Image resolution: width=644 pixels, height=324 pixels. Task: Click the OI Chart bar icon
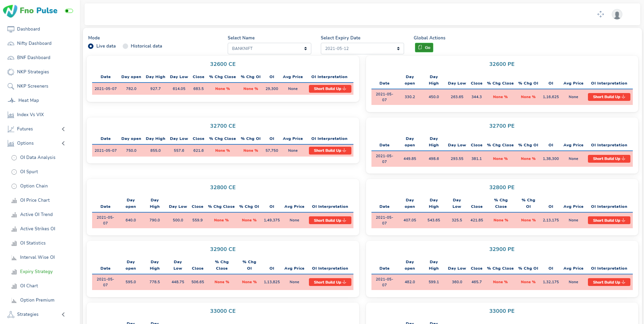(14, 286)
